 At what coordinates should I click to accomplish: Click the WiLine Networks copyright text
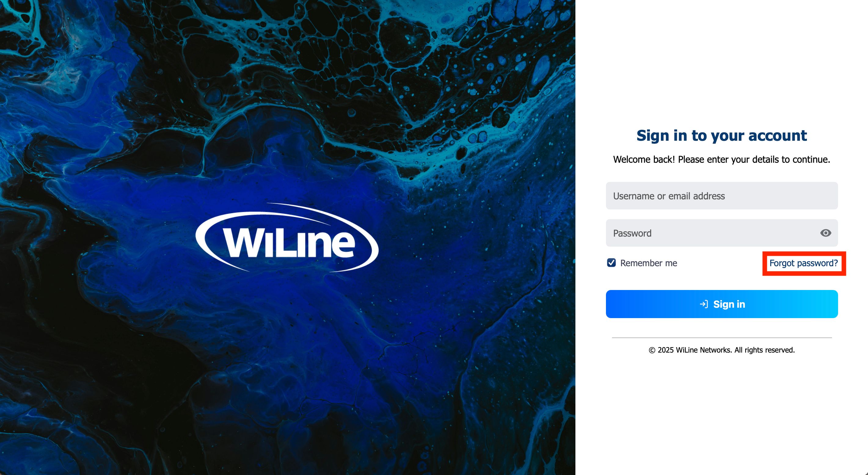704,350
